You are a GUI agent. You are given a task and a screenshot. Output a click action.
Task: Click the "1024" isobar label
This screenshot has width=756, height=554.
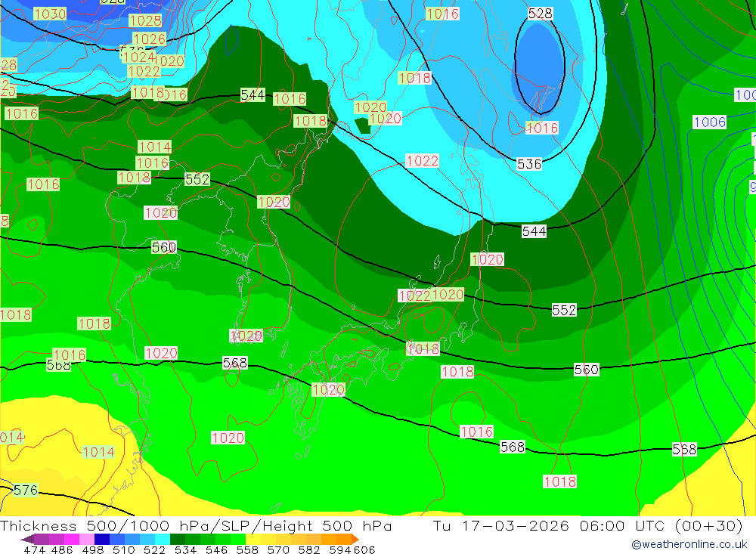(x=138, y=57)
